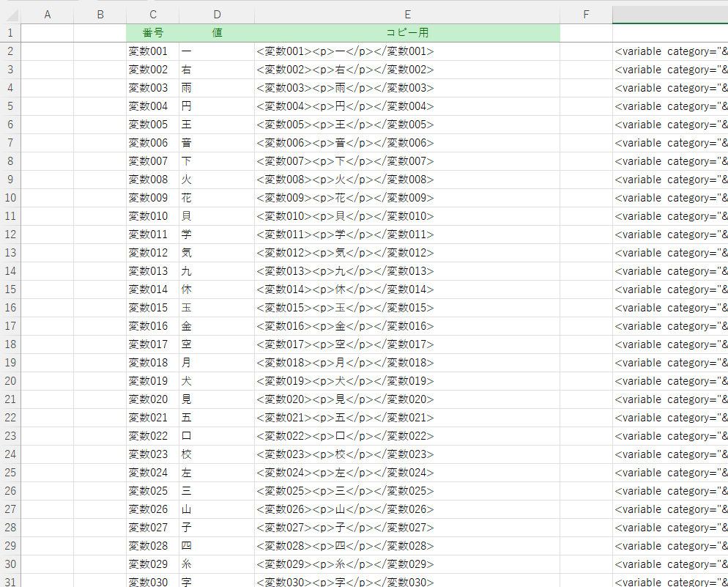Click value cell 右 in row 3
The image size is (728, 587).
[x=217, y=70]
